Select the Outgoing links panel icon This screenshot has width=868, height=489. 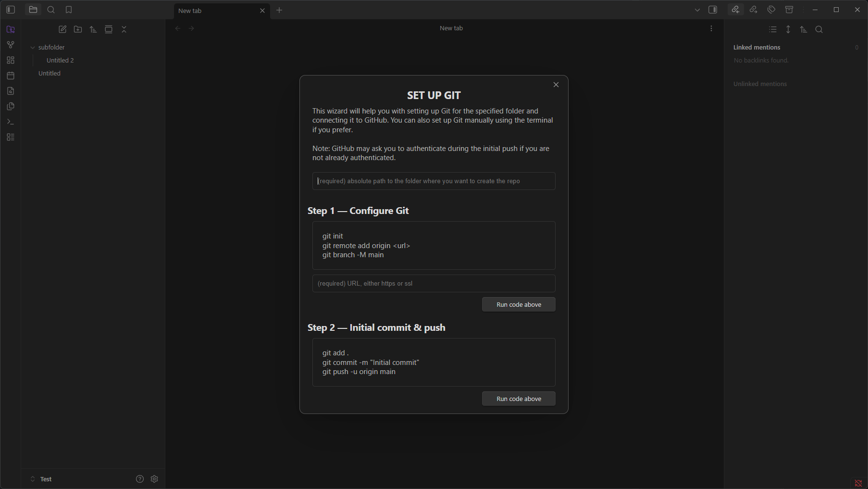(x=753, y=10)
